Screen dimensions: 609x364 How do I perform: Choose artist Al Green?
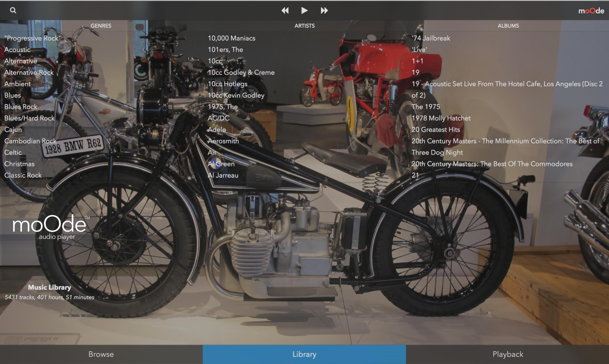click(221, 164)
